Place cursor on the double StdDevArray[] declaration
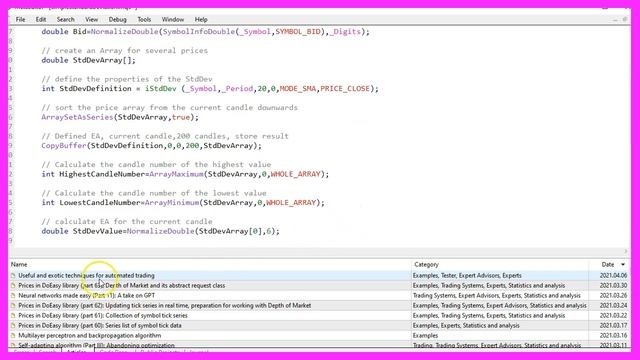 [x=88, y=60]
